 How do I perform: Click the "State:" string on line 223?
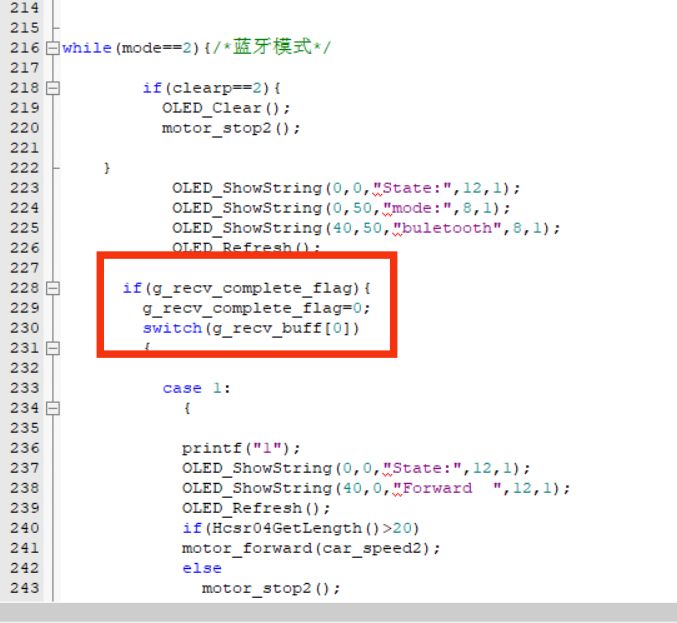(412, 188)
